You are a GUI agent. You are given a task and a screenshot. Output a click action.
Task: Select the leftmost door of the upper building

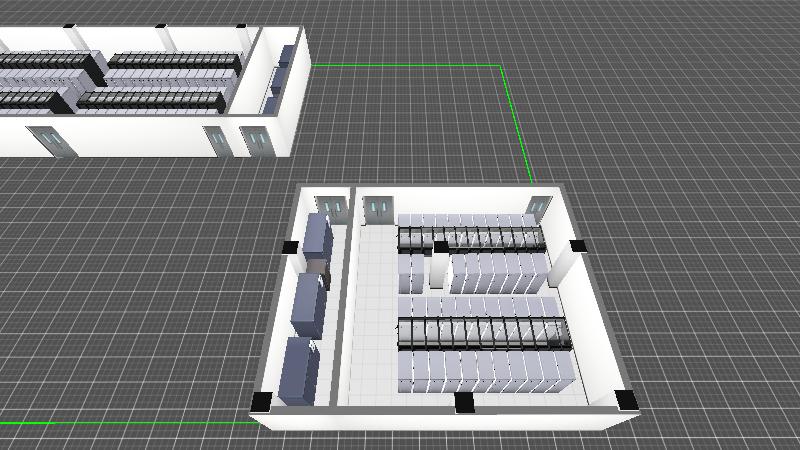click(52, 141)
